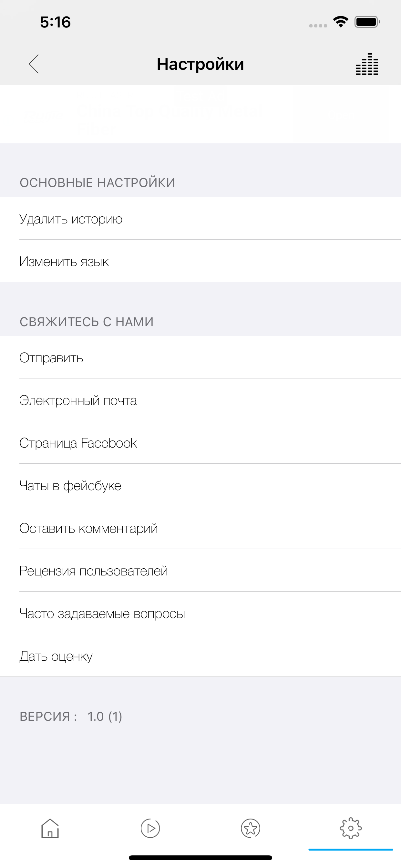Tap the Настройки title
This screenshot has height=868, width=401.
[200, 64]
